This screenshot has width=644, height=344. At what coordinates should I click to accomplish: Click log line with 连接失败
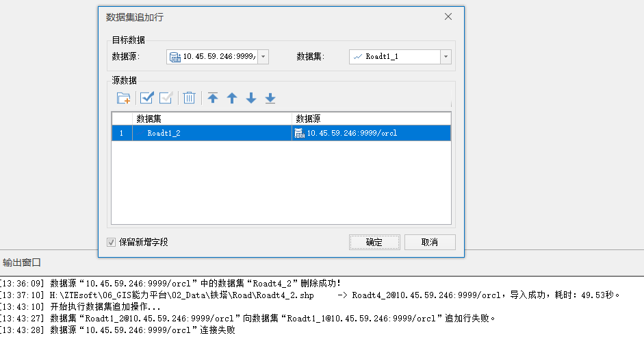tap(118, 330)
